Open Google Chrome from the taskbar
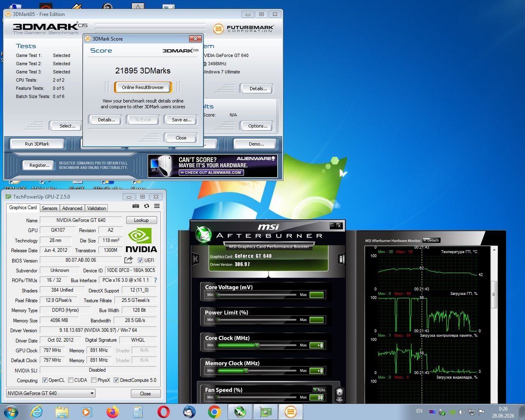Screen dimensions: 525x420 point(214,411)
